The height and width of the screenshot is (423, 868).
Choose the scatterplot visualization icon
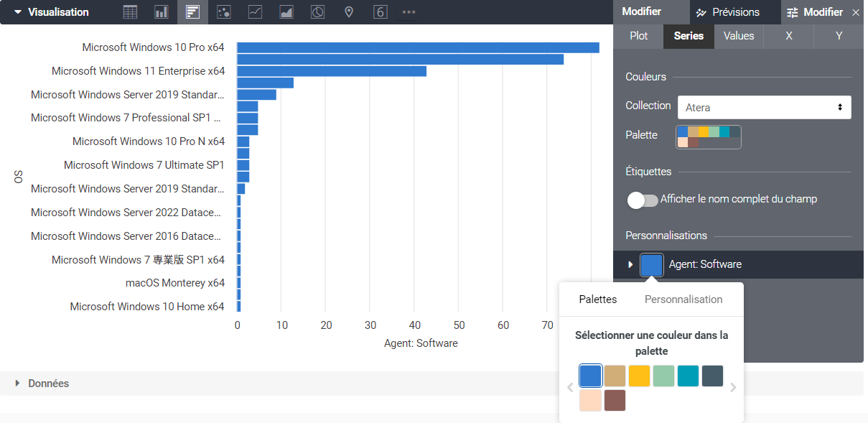pos(224,12)
